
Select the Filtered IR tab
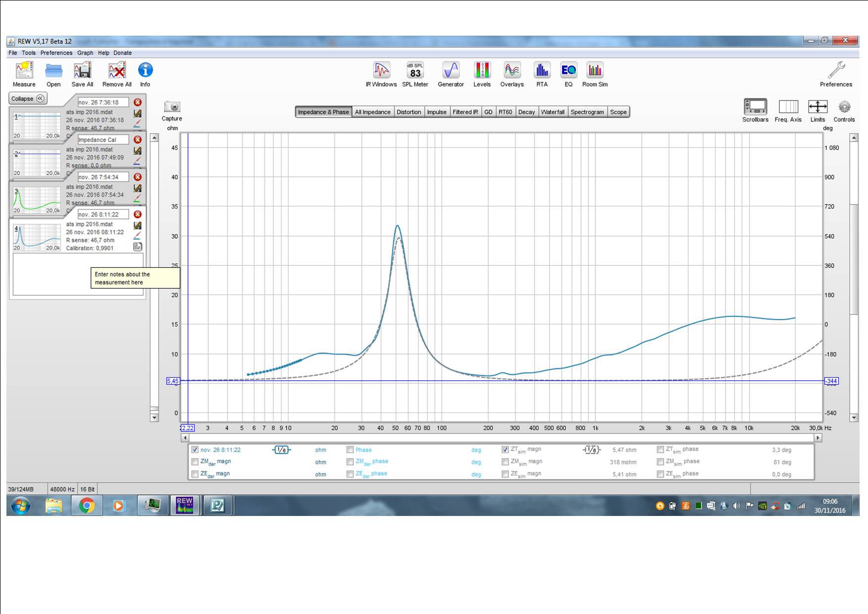pos(465,112)
